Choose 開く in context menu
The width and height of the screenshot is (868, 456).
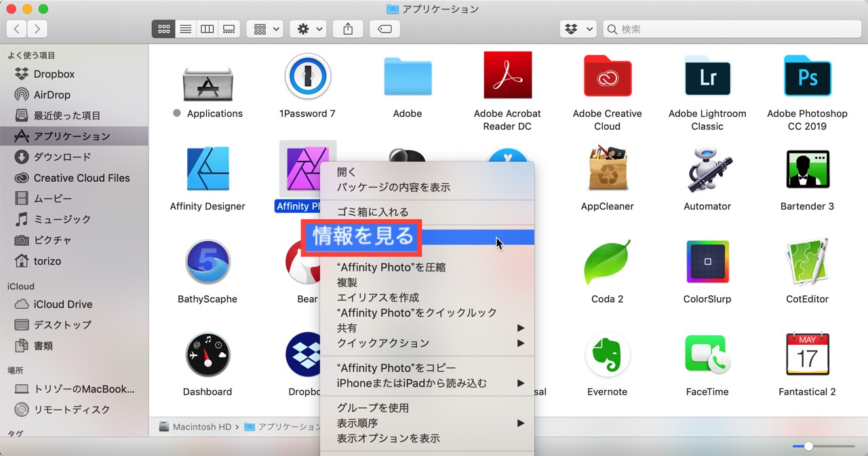pos(427,172)
